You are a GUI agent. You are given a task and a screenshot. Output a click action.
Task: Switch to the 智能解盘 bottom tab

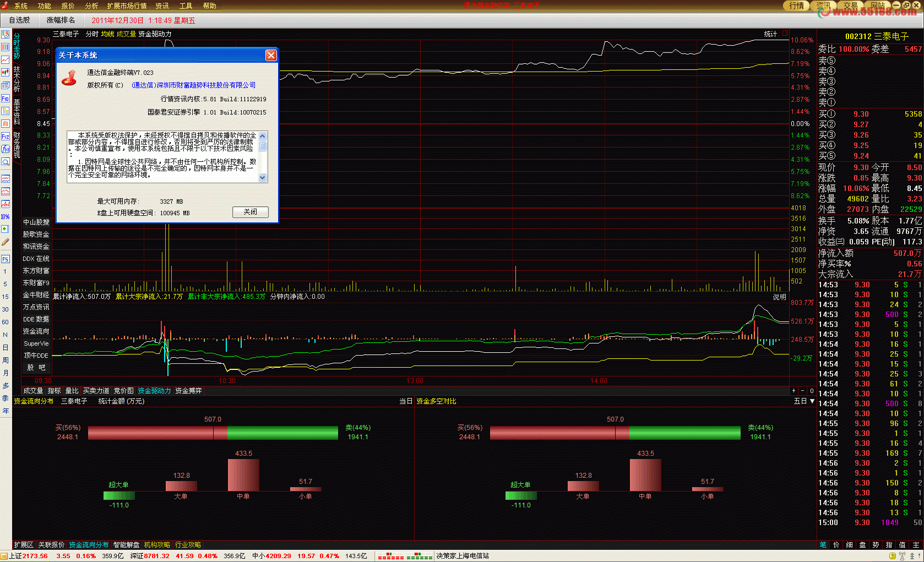[126, 545]
